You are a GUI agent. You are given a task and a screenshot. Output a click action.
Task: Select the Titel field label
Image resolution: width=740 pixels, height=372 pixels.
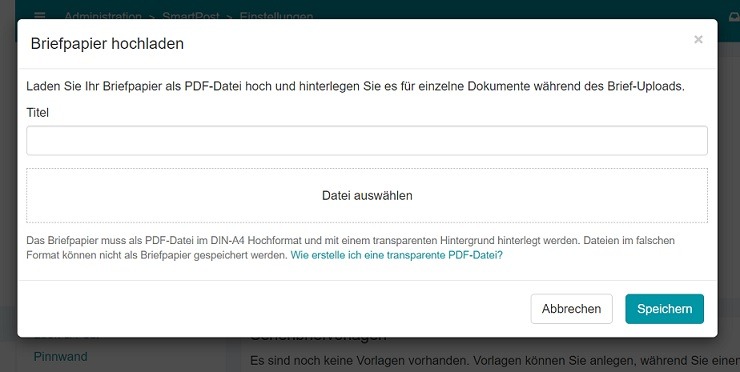click(37, 113)
